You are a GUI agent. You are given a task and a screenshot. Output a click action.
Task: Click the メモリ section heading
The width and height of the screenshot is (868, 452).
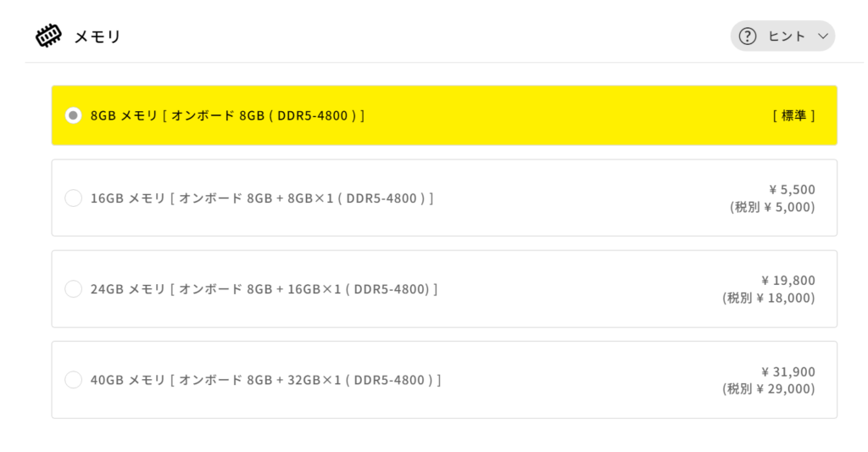pyautogui.click(x=97, y=36)
